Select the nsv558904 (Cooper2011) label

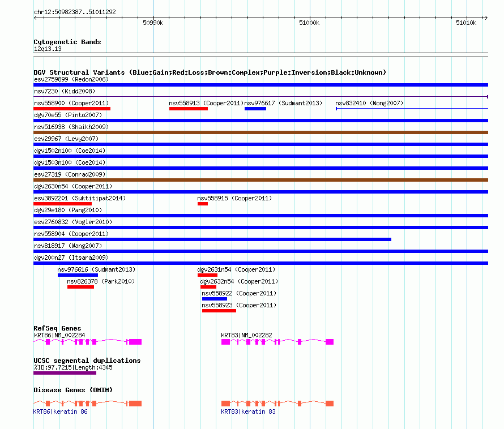(71, 234)
